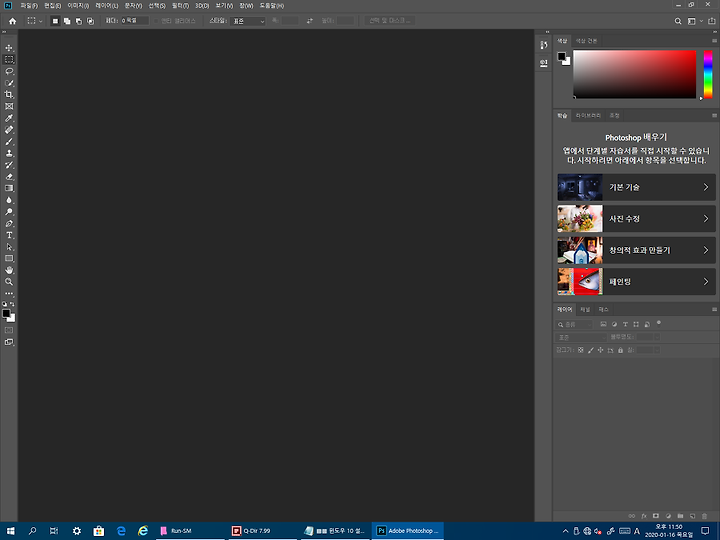Select the Clone Stamp tool

point(9,153)
